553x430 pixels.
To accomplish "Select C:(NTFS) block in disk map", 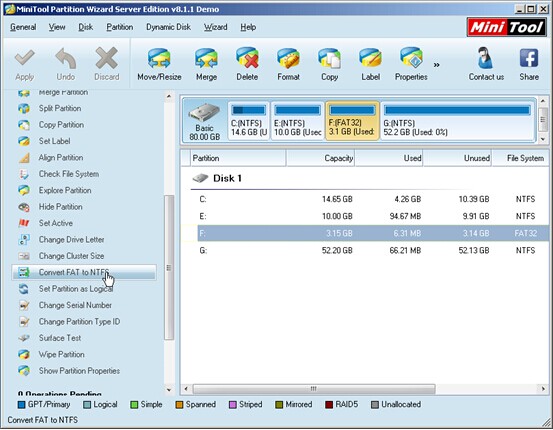I will coord(249,121).
